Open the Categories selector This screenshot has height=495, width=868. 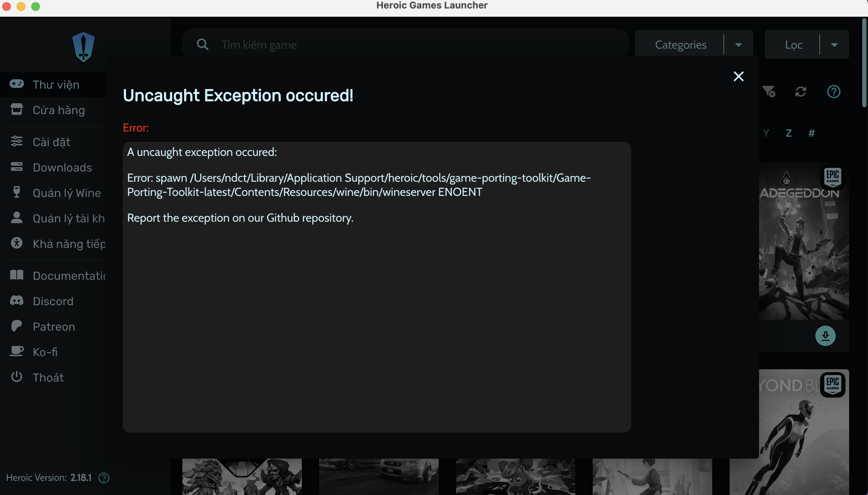pyautogui.click(x=680, y=45)
